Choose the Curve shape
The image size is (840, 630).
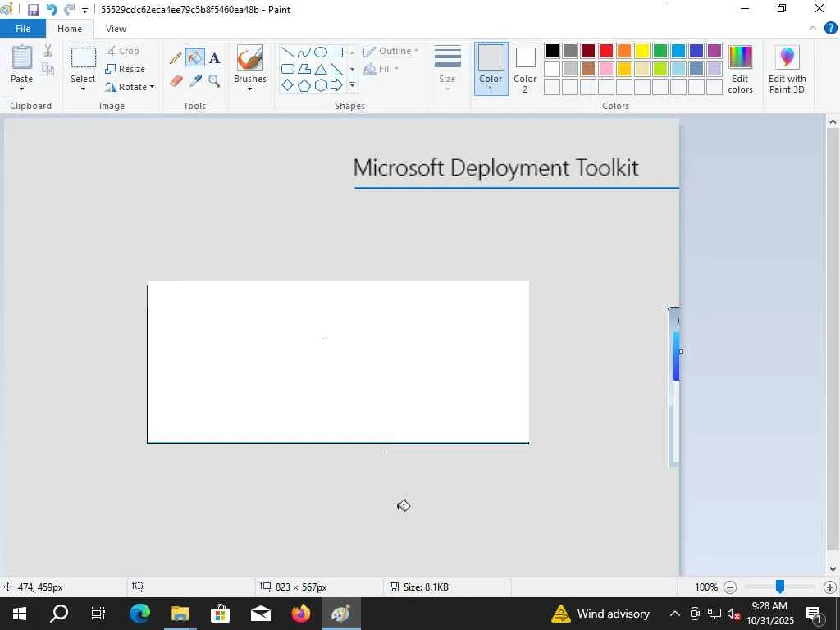[304, 52]
